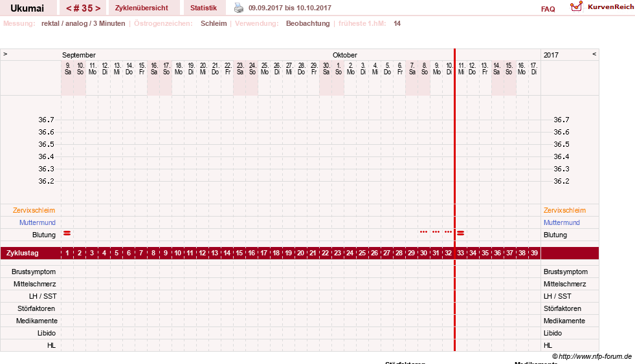
Task: Click the Zyklustag row label
Action: (23, 253)
